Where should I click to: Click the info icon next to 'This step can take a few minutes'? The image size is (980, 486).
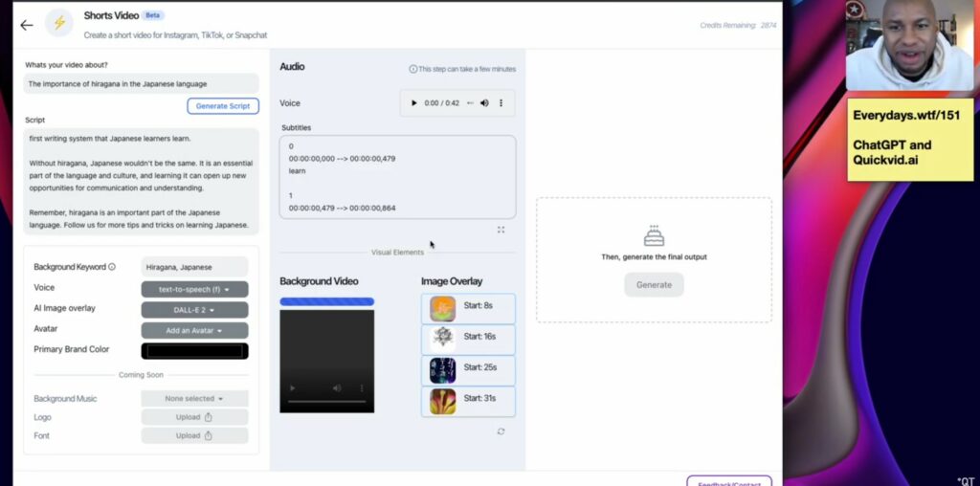click(x=413, y=69)
